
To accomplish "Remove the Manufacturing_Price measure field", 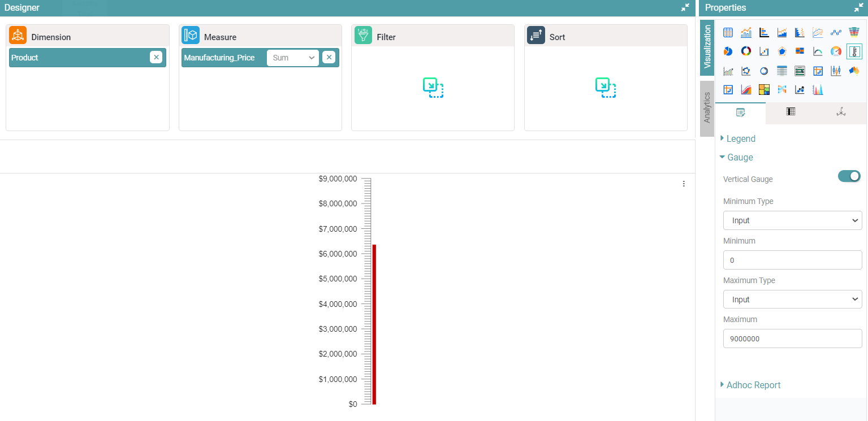I will click(329, 57).
